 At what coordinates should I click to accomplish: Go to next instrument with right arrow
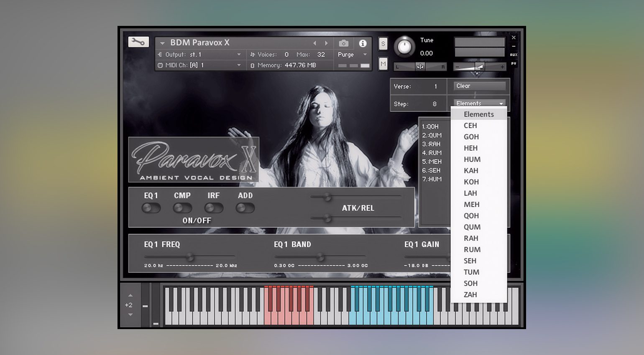point(327,43)
